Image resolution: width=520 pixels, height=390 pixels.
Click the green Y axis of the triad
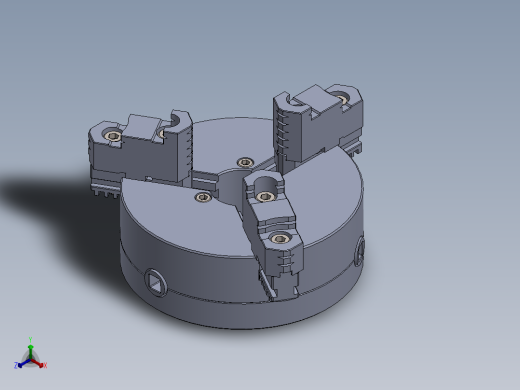pyautogui.click(x=30, y=352)
